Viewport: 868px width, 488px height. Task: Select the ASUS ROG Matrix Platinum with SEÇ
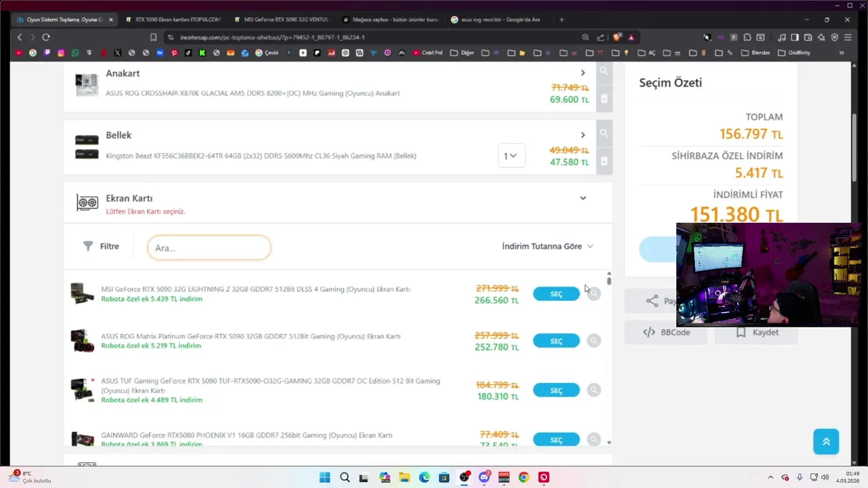click(x=556, y=341)
